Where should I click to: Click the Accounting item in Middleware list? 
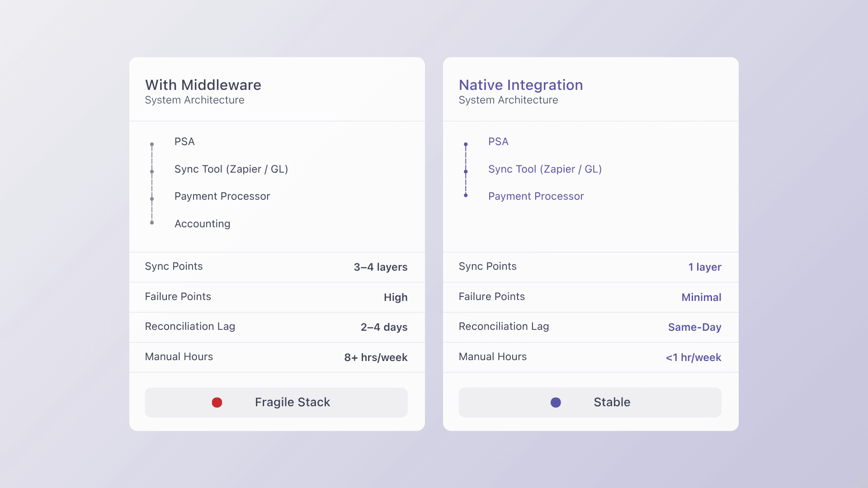202,224
